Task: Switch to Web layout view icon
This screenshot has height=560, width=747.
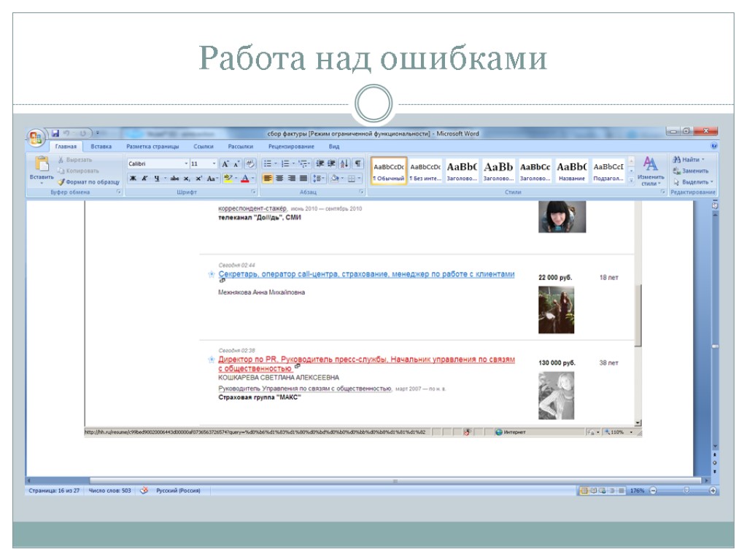Action: [x=603, y=491]
